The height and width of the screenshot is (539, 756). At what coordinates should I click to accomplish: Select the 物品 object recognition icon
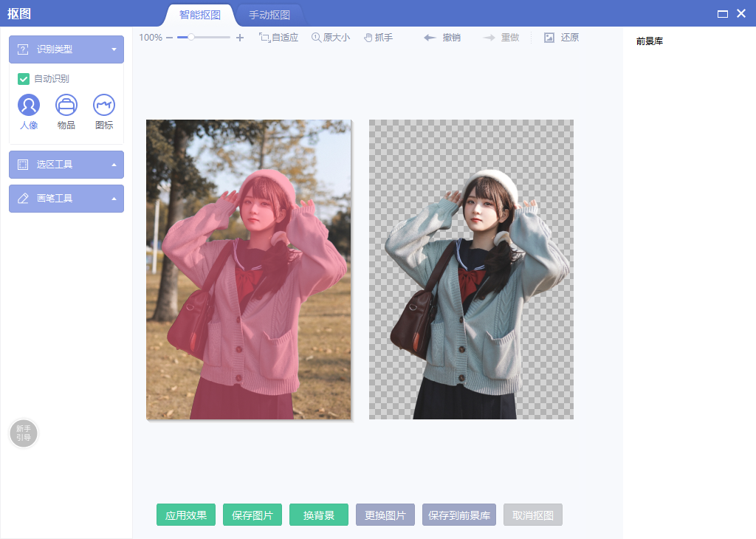(x=66, y=105)
